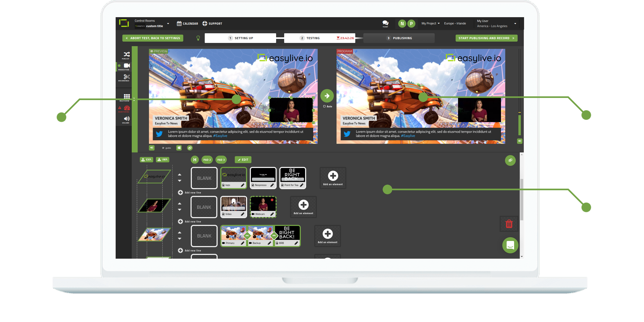Edit the Nespresso element with its pencil
Viewport: 644px width, 322px height.
click(x=272, y=185)
